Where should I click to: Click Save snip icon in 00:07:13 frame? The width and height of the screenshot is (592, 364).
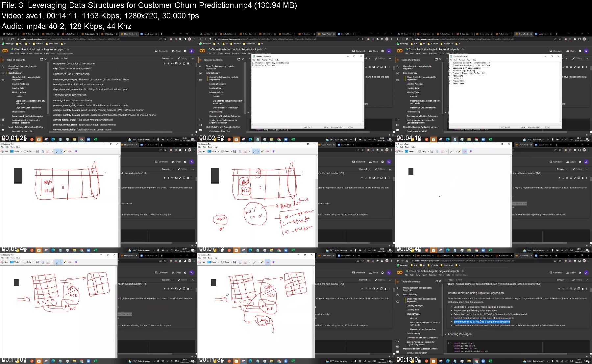point(234,151)
